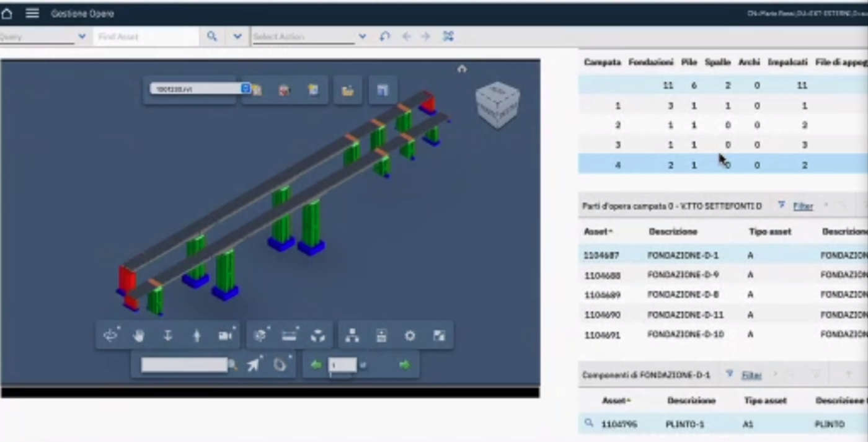
Task: Select the Orbit tool
Action: 111,335
